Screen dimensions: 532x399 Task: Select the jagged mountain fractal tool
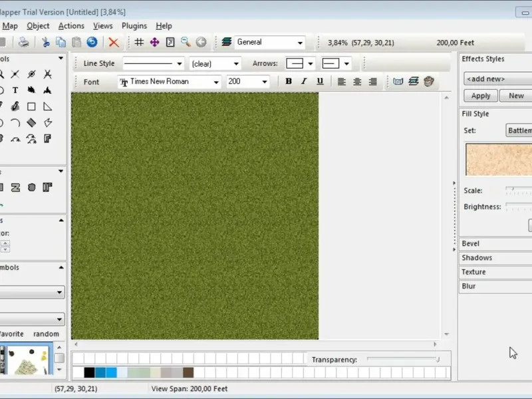[x=47, y=90]
